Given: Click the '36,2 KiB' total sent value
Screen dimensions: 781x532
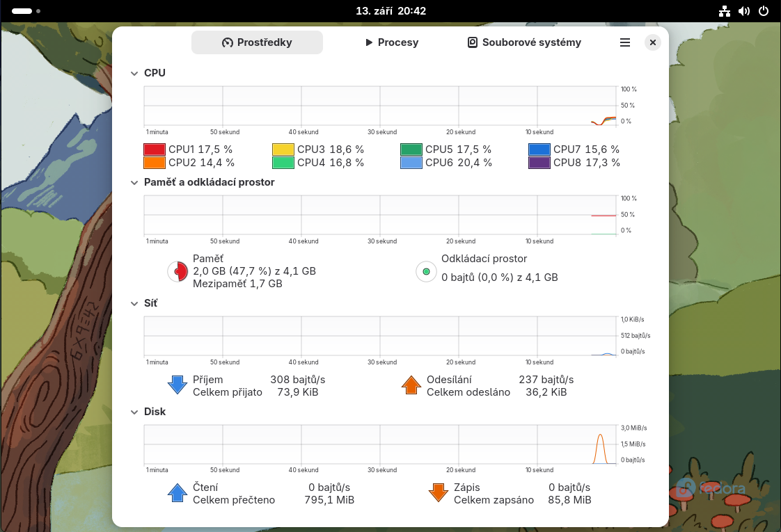Looking at the screenshot, I should pos(546,392).
